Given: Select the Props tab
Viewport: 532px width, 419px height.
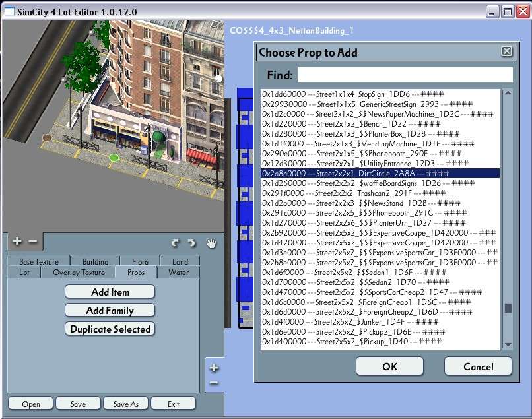Looking at the screenshot, I should click(x=136, y=273).
